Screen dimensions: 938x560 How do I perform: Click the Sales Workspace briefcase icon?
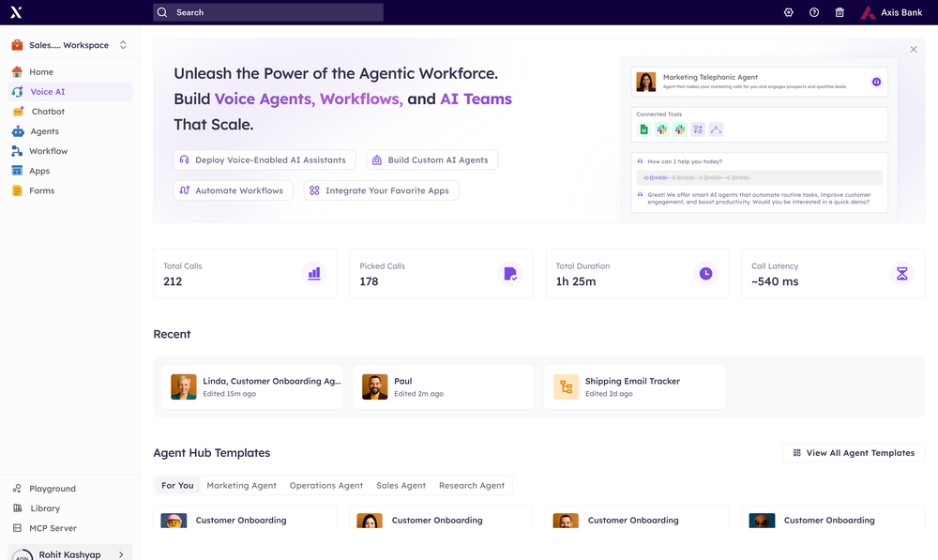click(x=17, y=45)
